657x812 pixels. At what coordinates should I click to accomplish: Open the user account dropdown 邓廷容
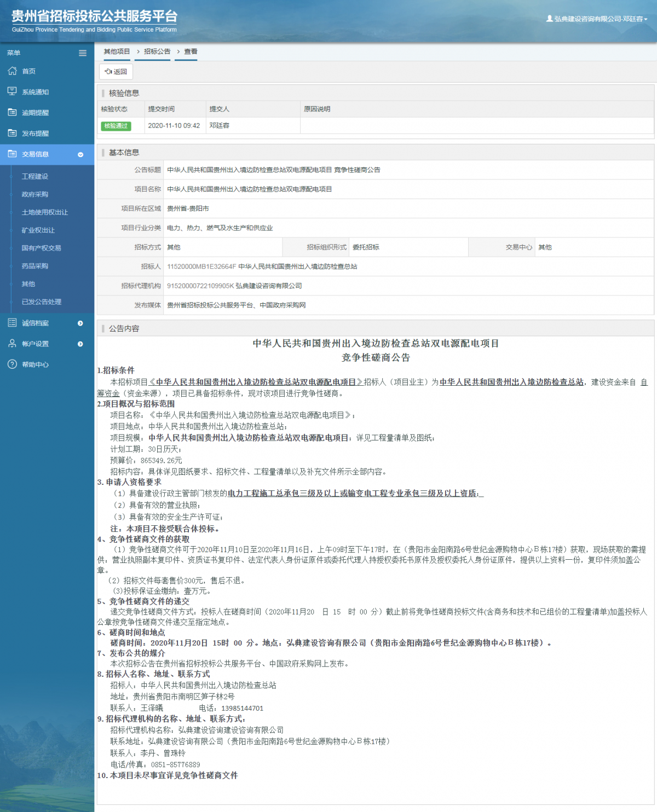597,19
